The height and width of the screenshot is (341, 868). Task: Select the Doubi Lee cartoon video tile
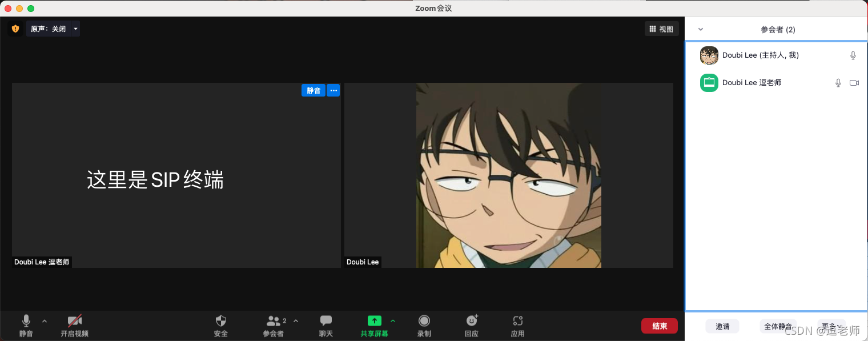click(x=509, y=175)
